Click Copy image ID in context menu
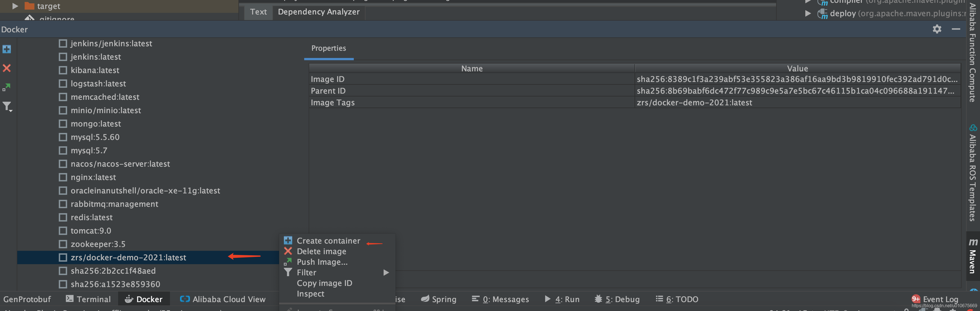The width and height of the screenshot is (980, 311). point(325,283)
